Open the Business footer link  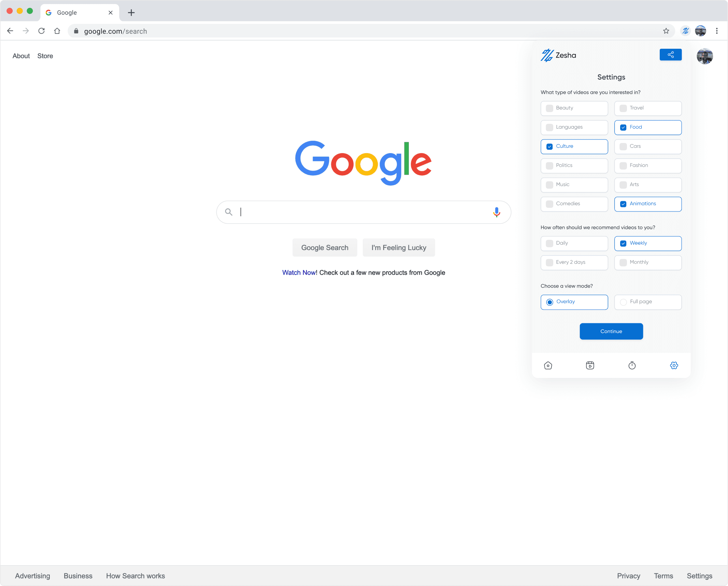pos(78,576)
